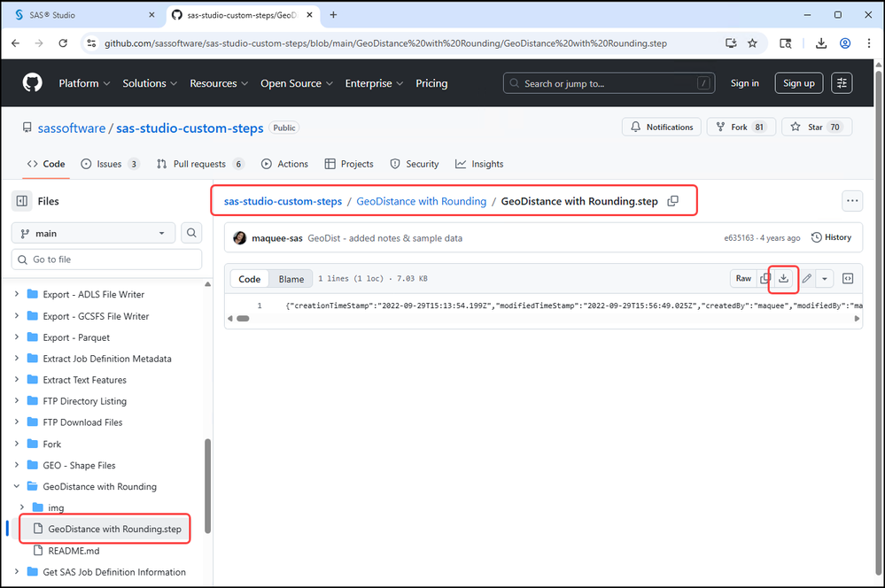The width and height of the screenshot is (885, 588).
Task: Open Platform dropdown menu
Action: [84, 83]
